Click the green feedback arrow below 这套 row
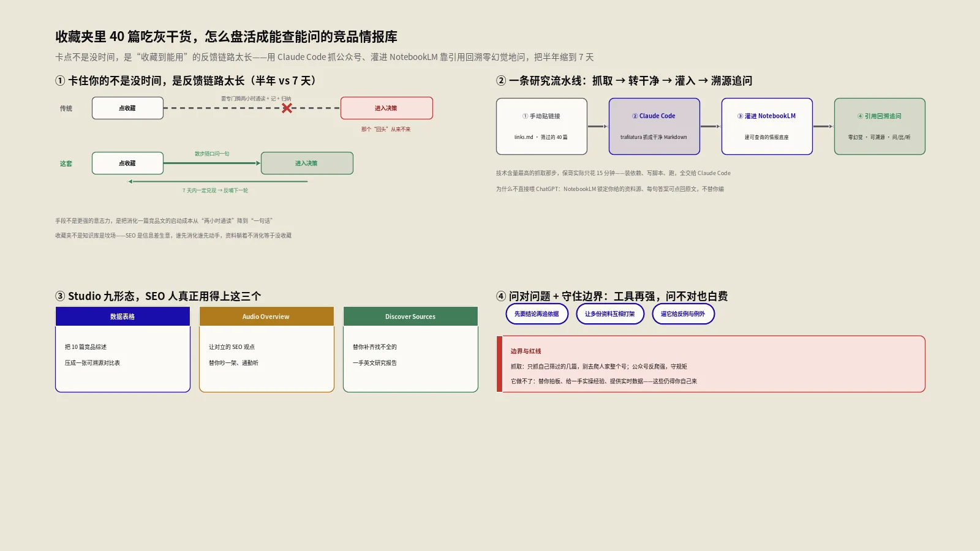980x551 pixels. [217, 181]
